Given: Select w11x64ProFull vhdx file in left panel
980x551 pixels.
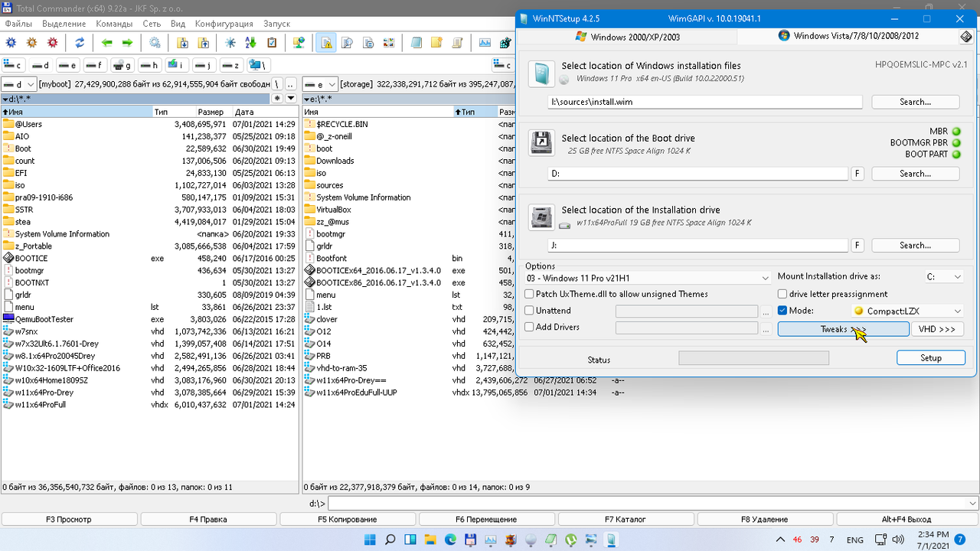Looking at the screenshot, I should click(149, 405).
